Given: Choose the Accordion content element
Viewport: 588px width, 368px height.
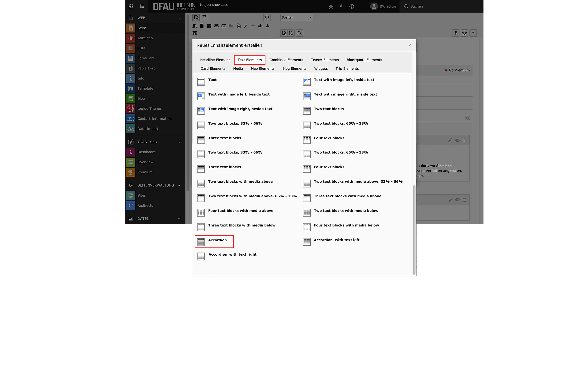Looking at the screenshot, I should tap(214, 242).
